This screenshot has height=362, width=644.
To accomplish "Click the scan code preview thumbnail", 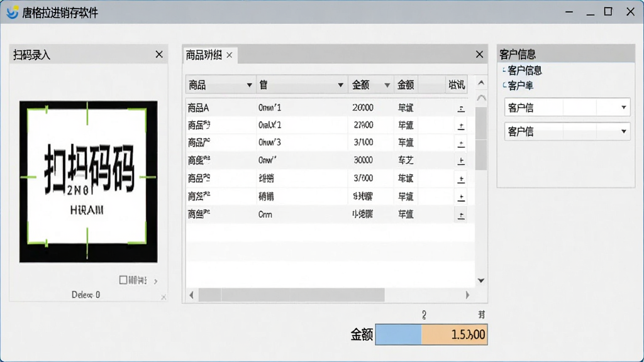I will (x=88, y=182).
